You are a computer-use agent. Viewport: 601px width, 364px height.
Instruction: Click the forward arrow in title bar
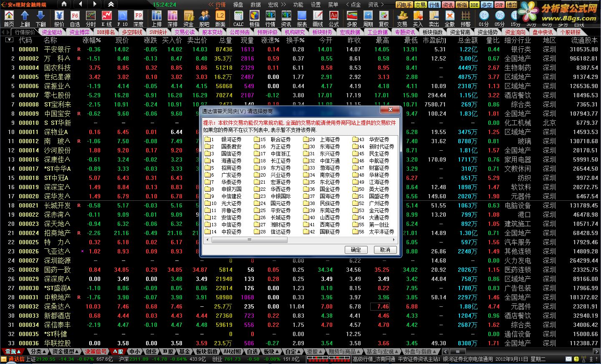(x=95, y=4)
